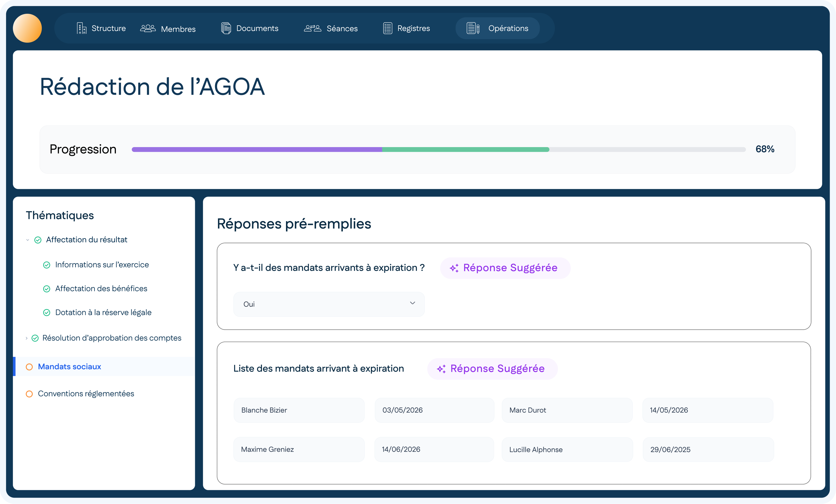
Task: Click Réponse Suggérée badge for the expiration question
Action: (505, 268)
